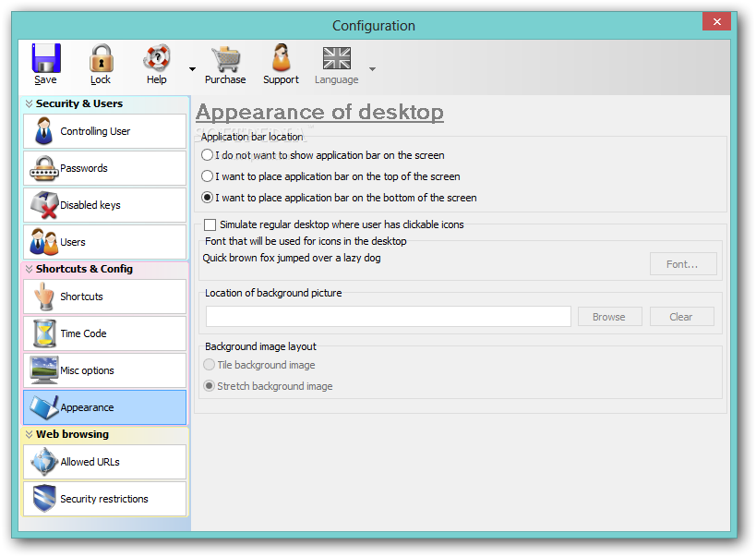756x557 pixels.
Task: Click the Users two-people icon
Action: pos(44,242)
